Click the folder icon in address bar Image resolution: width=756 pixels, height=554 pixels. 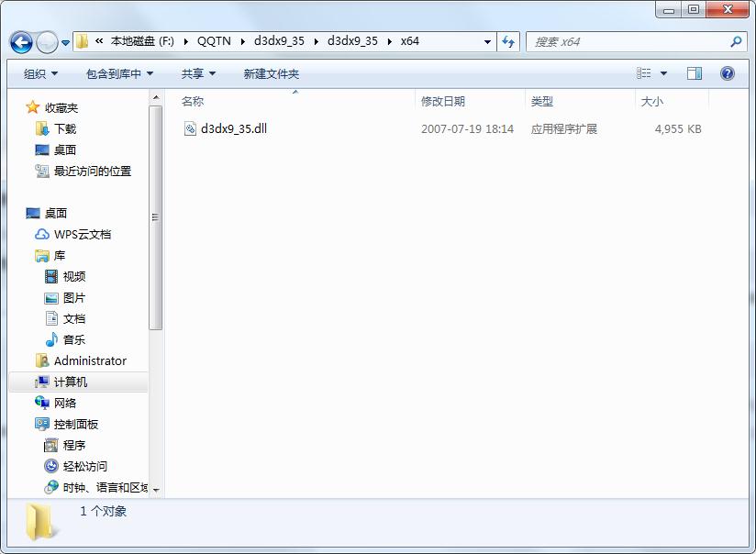(83, 41)
